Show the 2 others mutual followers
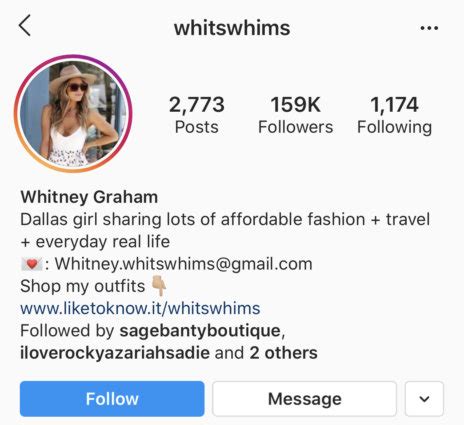 (x=283, y=353)
